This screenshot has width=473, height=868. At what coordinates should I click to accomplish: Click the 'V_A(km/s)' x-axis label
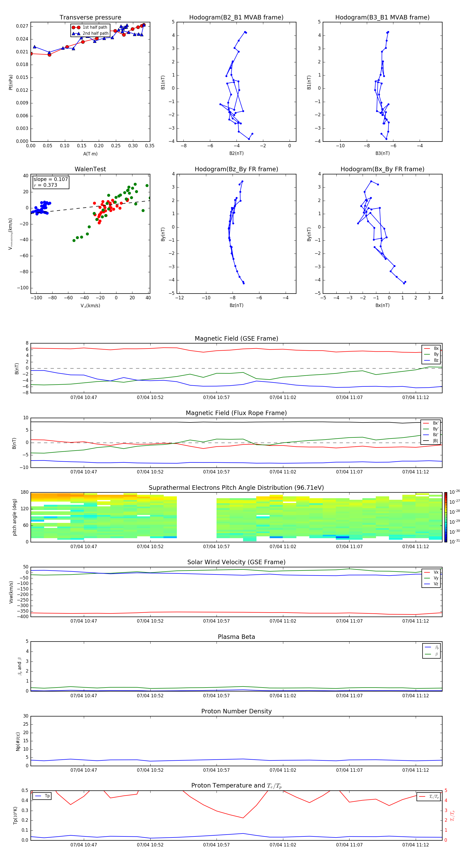coord(90,306)
